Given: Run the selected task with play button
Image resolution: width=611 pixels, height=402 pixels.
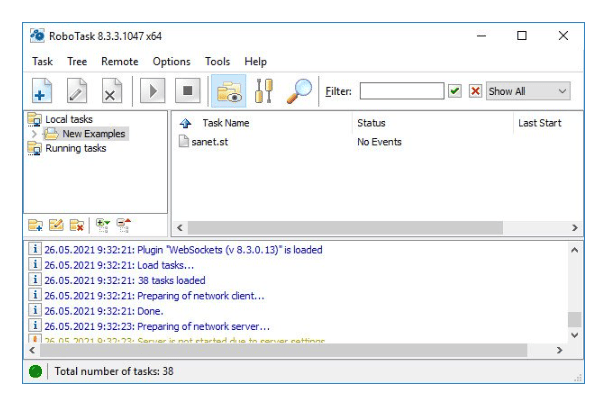Looking at the screenshot, I should point(152,91).
